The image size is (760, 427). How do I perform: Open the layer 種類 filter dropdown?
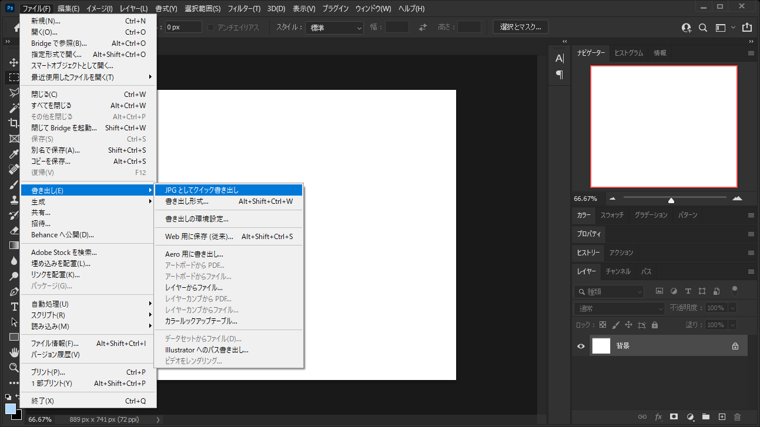pos(610,292)
